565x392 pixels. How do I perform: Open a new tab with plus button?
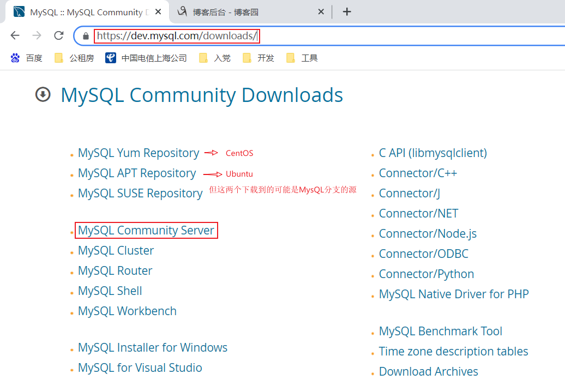(x=347, y=12)
